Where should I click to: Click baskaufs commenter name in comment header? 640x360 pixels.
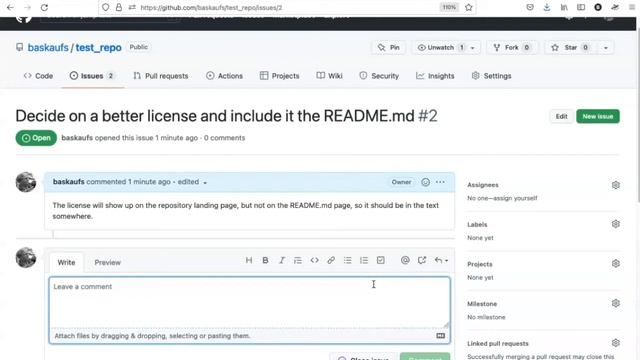[69, 182]
